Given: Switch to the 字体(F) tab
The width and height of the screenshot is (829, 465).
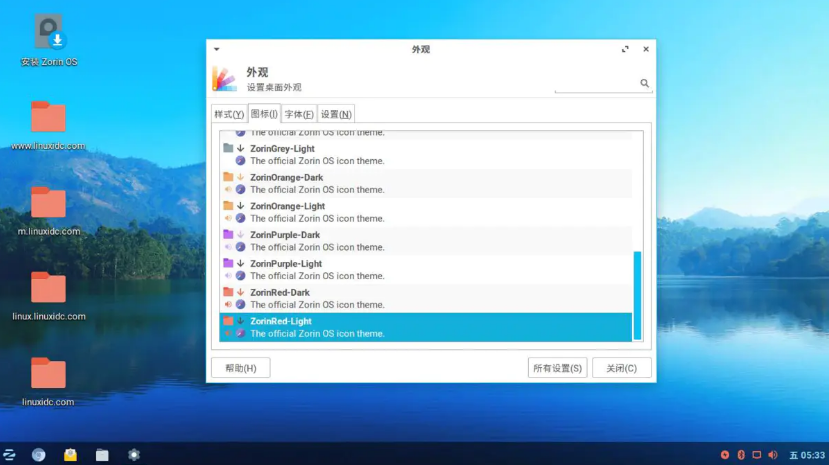Looking at the screenshot, I should pos(298,114).
